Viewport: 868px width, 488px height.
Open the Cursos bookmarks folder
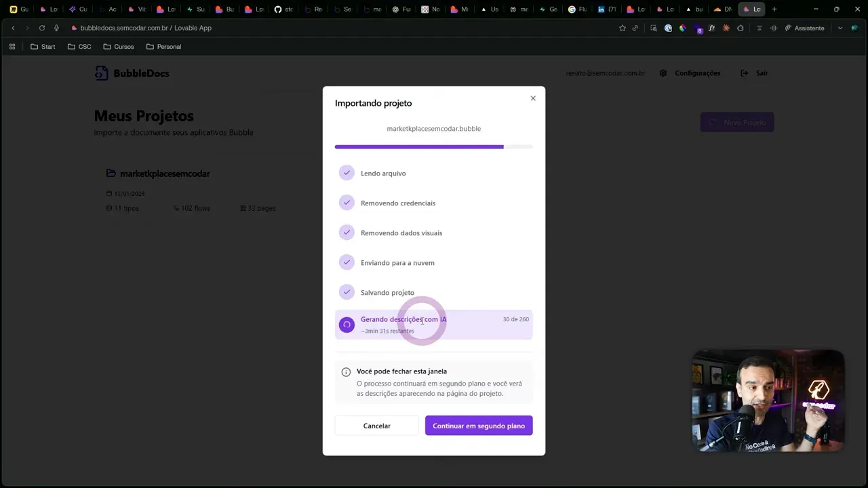click(119, 46)
